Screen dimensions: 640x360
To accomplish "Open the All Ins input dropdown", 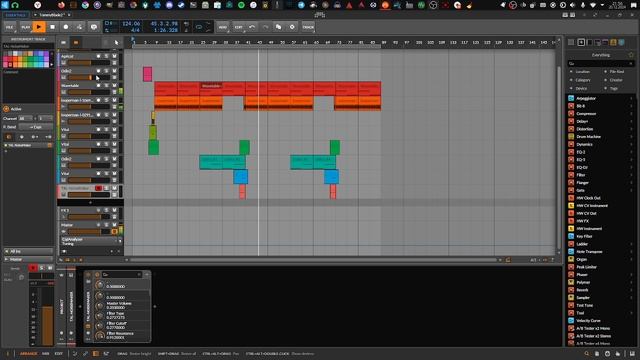I will pyautogui.click(x=29, y=251).
